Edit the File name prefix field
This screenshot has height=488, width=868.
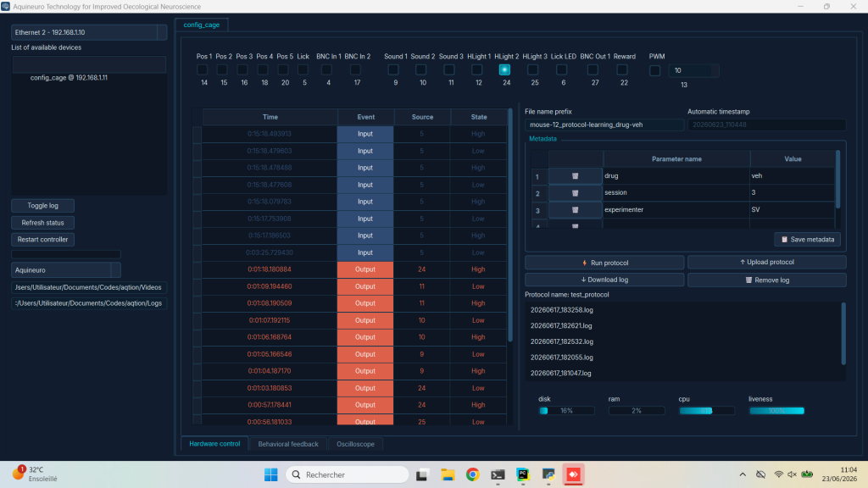coord(604,125)
